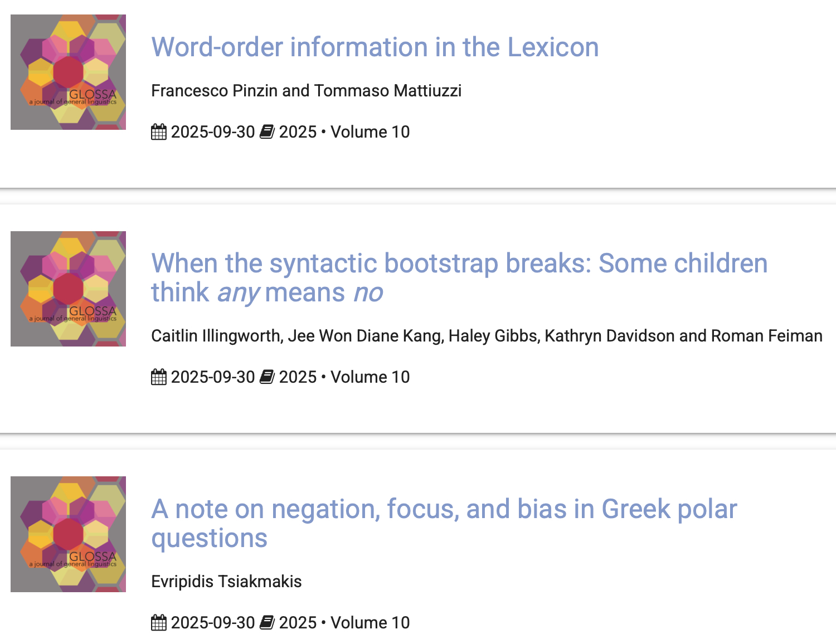
Task: Open Glossa thumbnail beside Word-order information article
Action: 68,72
